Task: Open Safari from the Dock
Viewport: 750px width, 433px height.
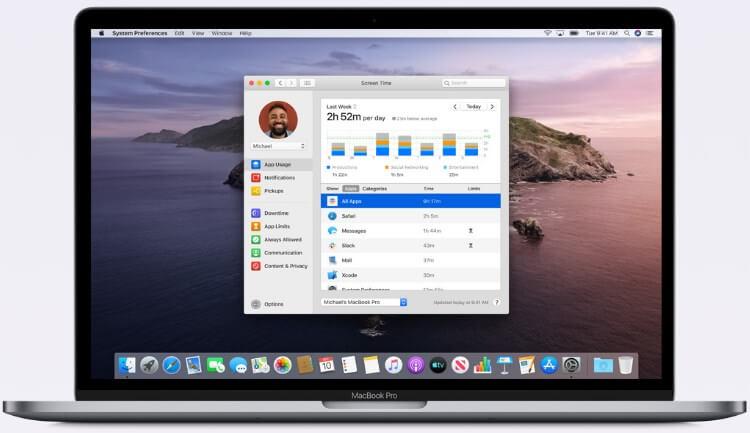Action: pyautogui.click(x=171, y=366)
